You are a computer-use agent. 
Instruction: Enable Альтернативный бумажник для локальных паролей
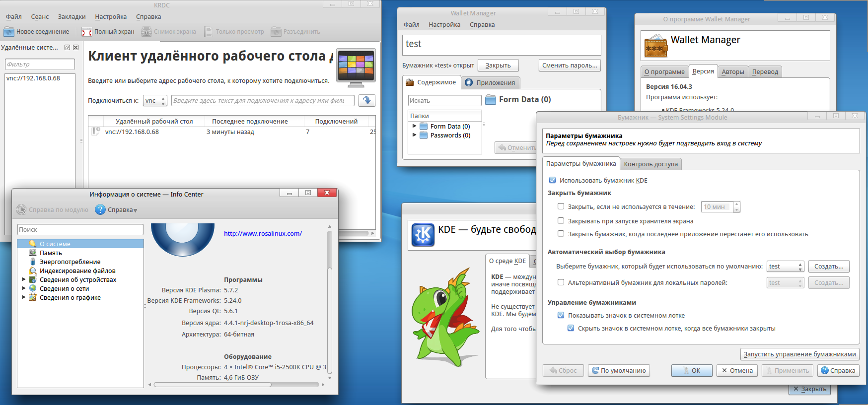pyautogui.click(x=561, y=282)
